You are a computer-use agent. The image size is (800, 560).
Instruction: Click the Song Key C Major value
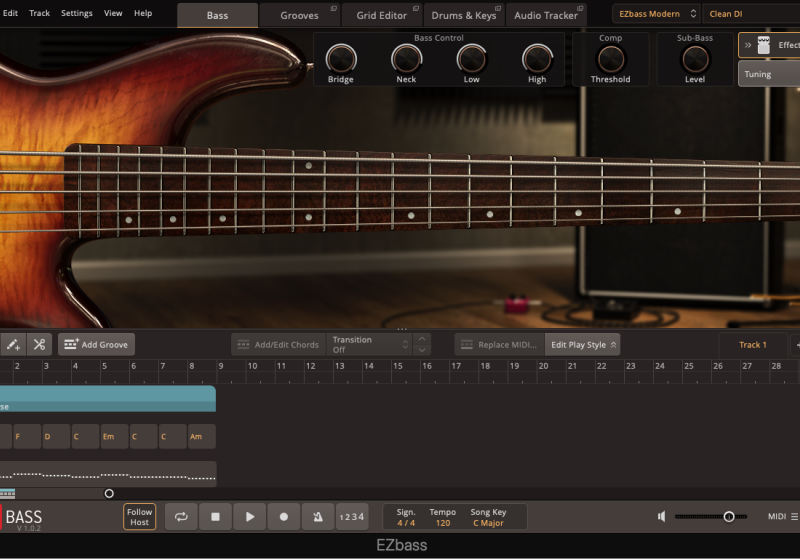pos(488,523)
